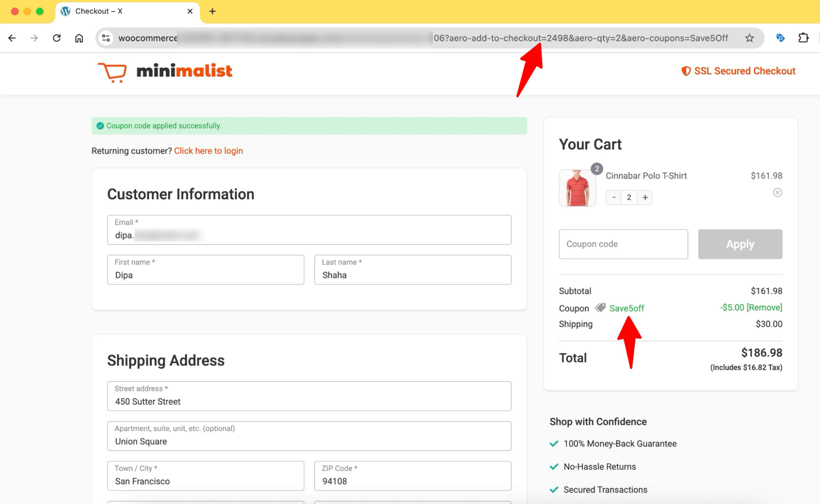Click the green checkmark success icon
Screen dimensions: 820x504
[x=100, y=125]
